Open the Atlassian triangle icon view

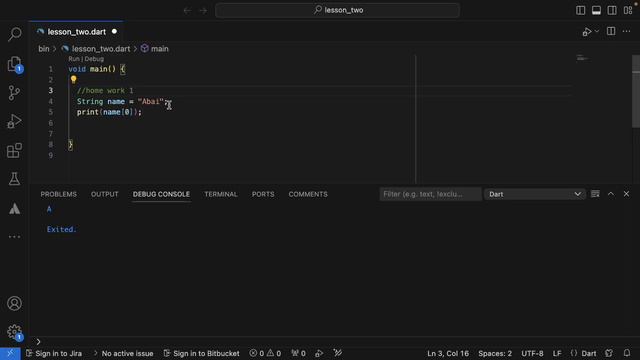[14, 209]
